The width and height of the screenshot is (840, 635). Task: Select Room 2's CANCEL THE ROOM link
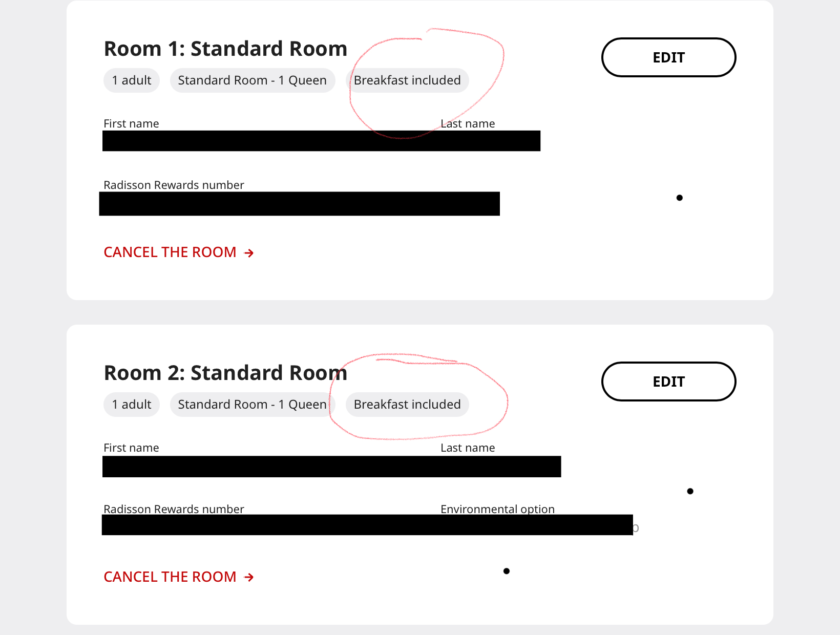(170, 577)
